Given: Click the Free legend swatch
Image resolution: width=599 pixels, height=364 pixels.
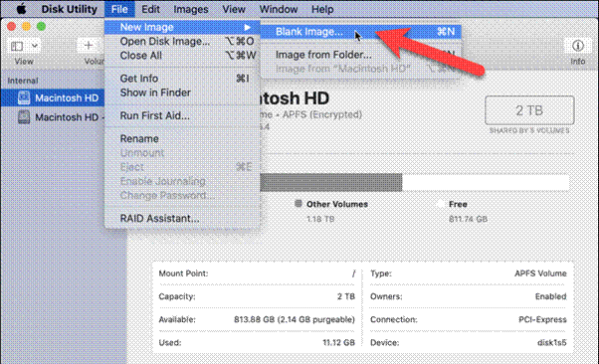Looking at the screenshot, I should [441, 204].
